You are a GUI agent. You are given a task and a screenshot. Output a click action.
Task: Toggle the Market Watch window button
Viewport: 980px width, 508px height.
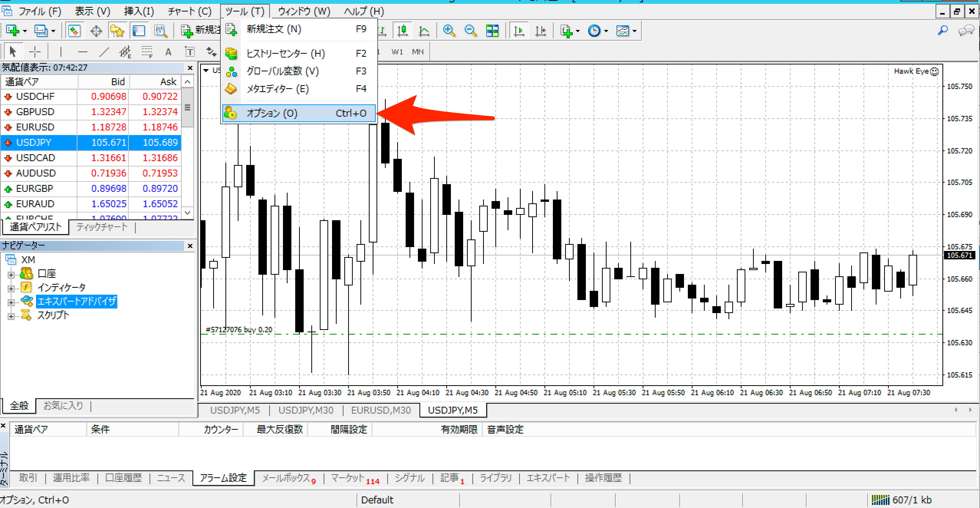(x=74, y=31)
